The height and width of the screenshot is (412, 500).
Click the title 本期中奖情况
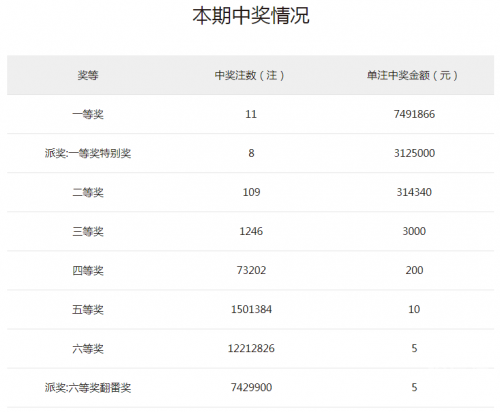(x=251, y=16)
